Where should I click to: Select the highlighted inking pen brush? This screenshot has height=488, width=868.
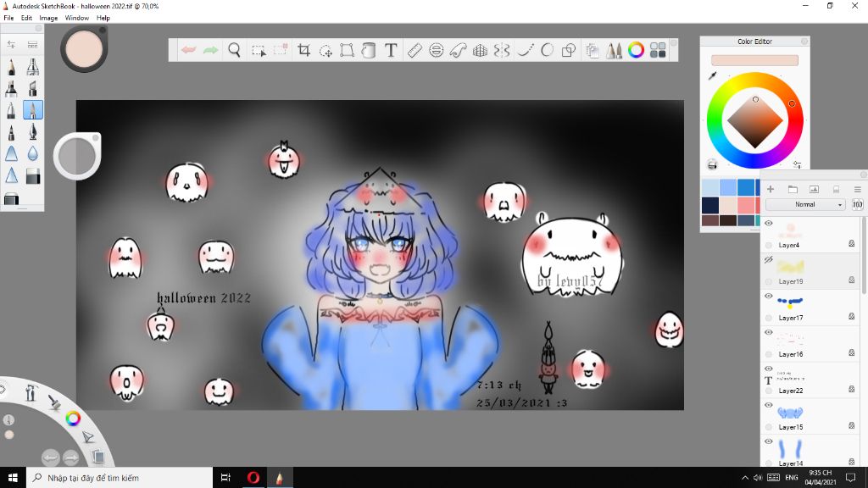(33, 110)
